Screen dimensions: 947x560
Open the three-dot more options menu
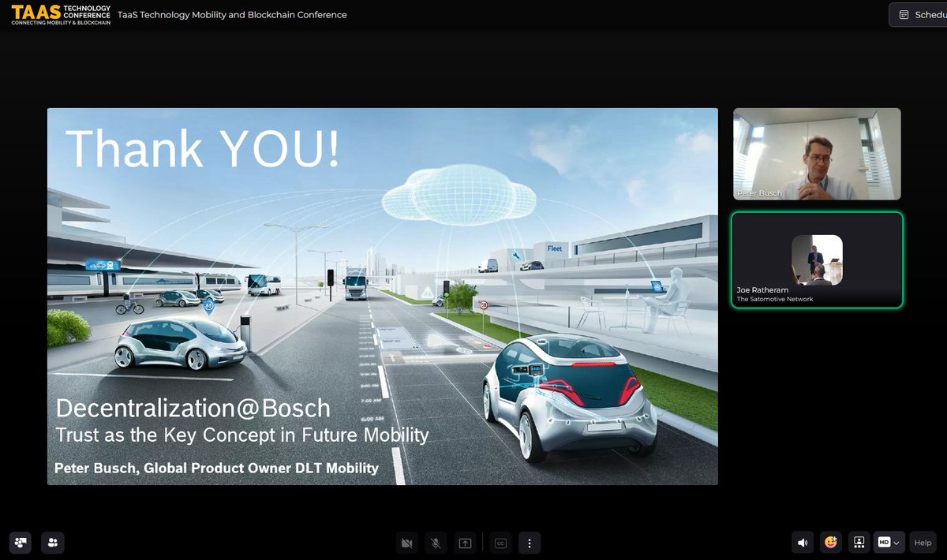pos(530,543)
